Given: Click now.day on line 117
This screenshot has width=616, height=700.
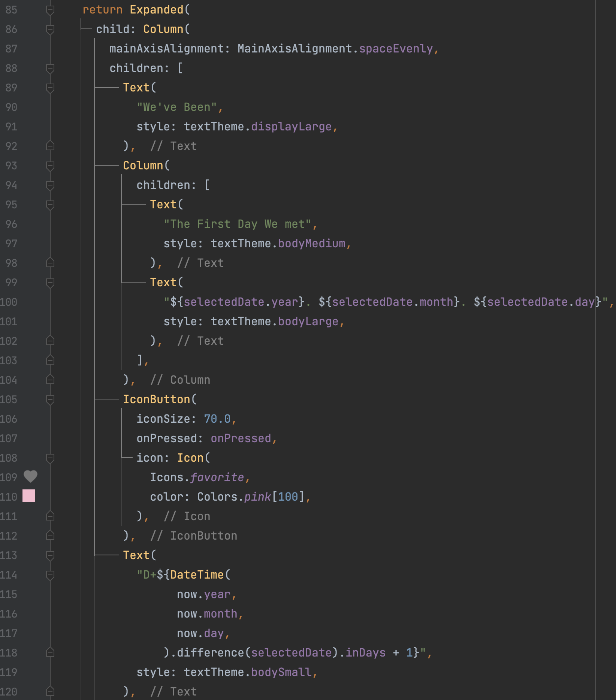Looking at the screenshot, I should [200, 633].
